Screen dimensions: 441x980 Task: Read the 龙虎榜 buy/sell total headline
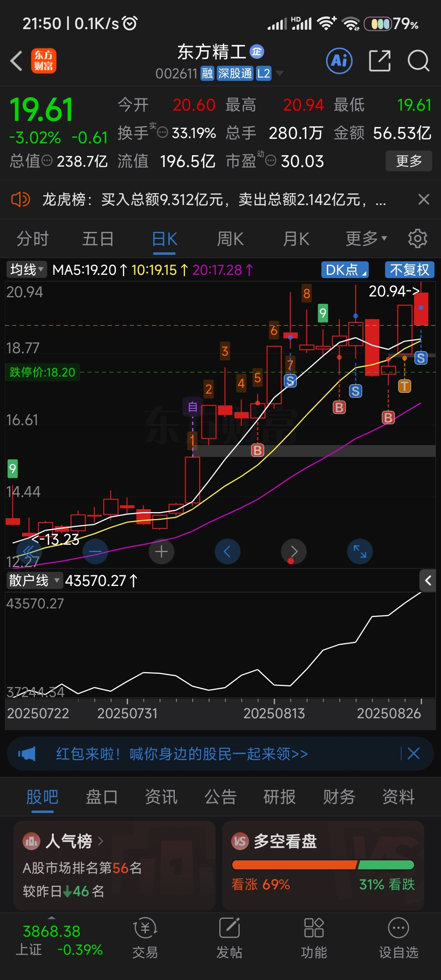point(214,200)
